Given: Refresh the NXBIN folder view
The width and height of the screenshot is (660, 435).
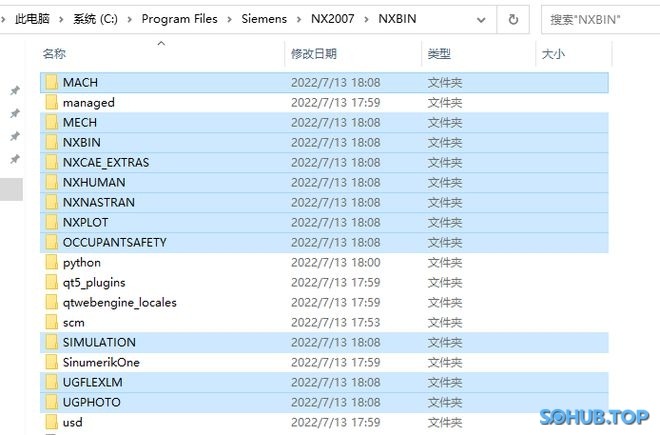Looking at the screenshot, I should 513,19.
